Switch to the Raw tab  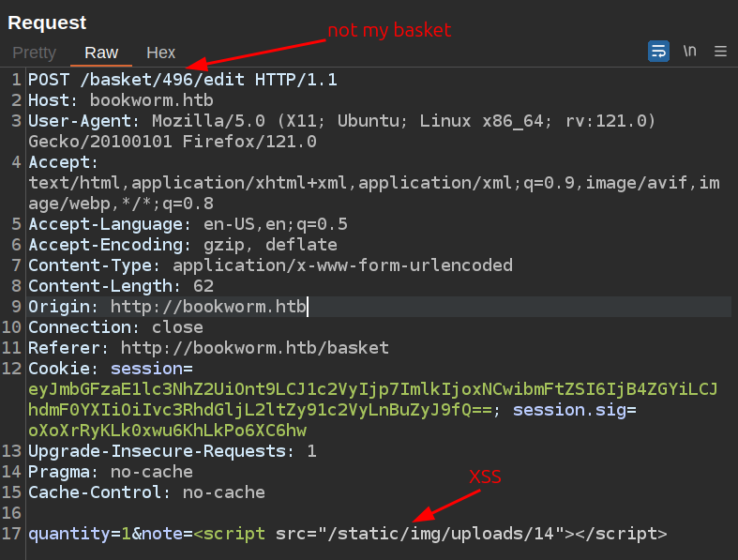101,53
